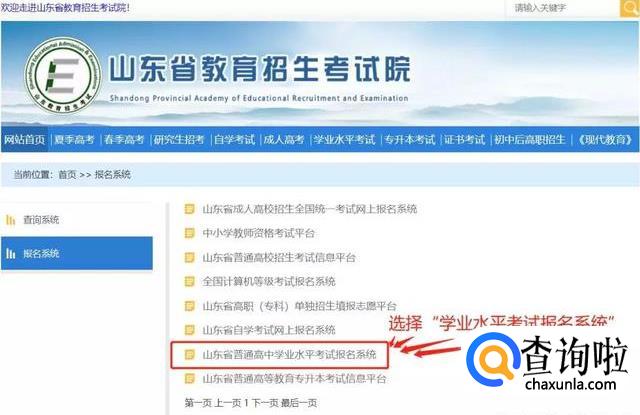640x415 pixels.
Task: Open 山东省成人高校招生全国统一考试网上报名系统 link
Action: [x=310, y=209]
